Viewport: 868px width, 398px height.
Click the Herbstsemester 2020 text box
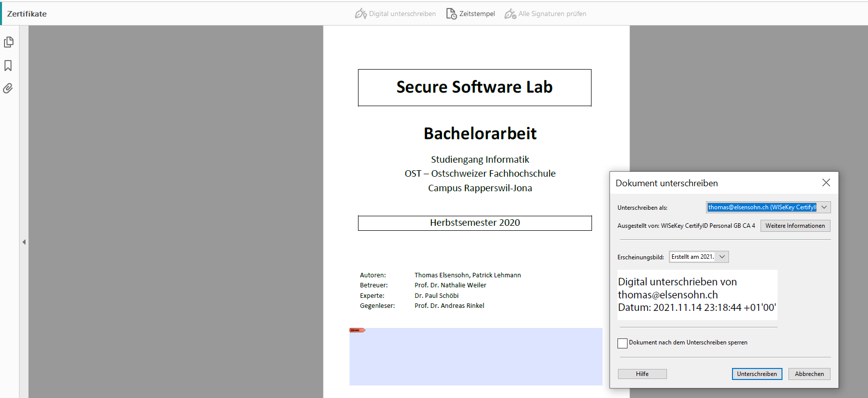point(474,223)
